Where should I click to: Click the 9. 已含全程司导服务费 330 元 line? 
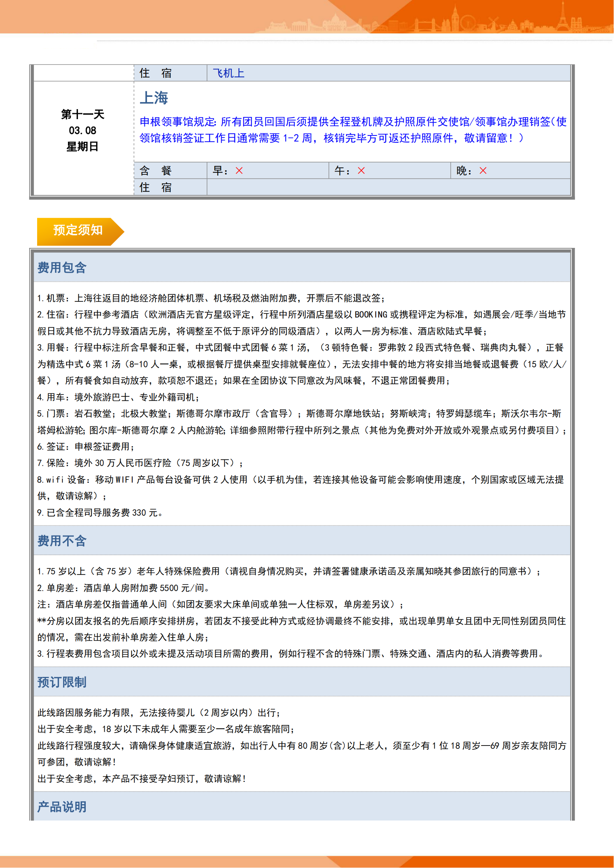coord(100,512)
